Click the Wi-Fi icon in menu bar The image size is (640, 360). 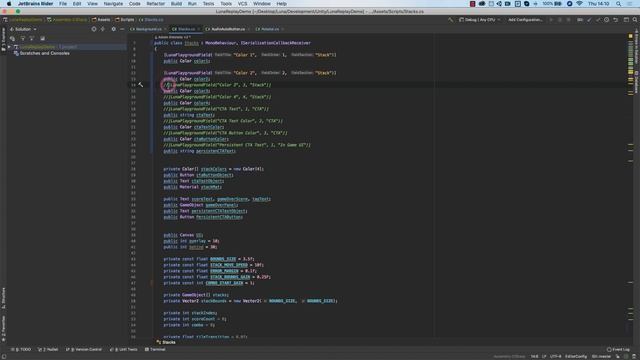[x=580, y=4]
